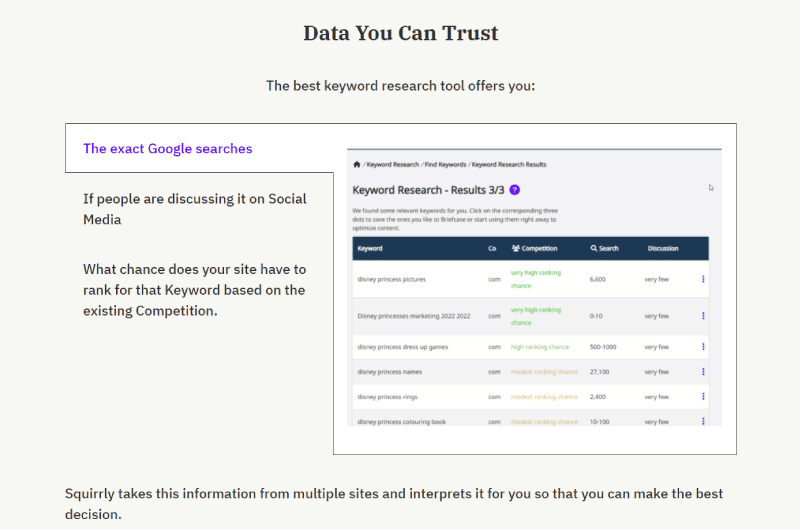Select 'What chance does your site have to rank' tab
The height and width of the screenshot is (530, 800).
[194, 290]
